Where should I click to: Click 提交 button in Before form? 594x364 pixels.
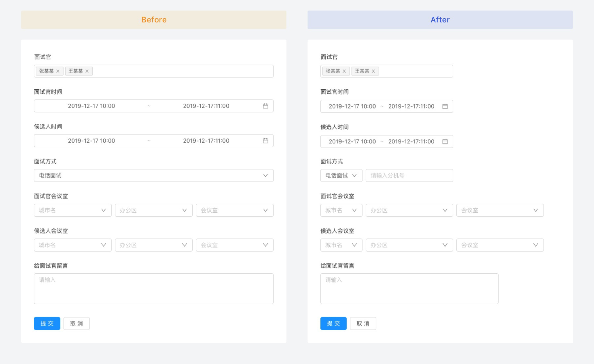[47, 324]
